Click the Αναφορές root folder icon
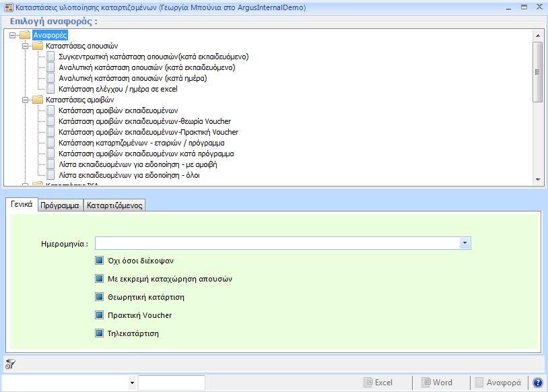The height and width of the screenshot is (392, 548). click(x=26, y=35)
